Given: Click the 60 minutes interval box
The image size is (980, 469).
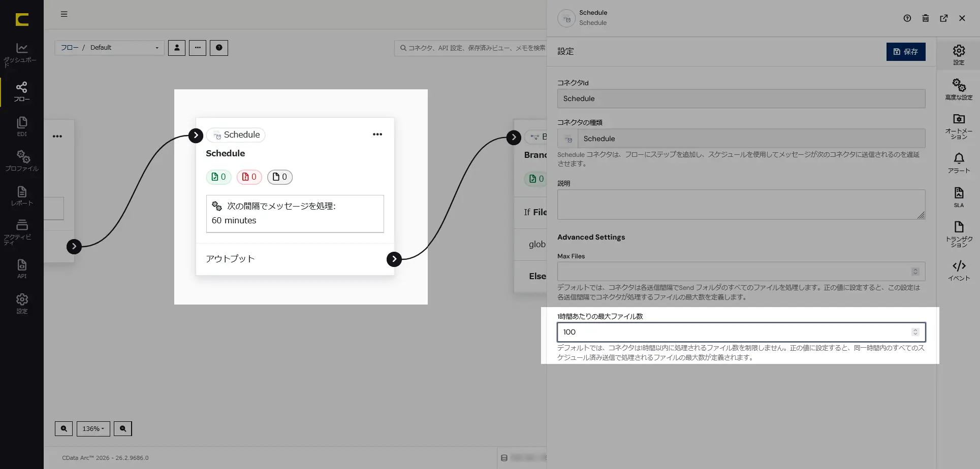Looking at the screenshot, I should (295, 214).
